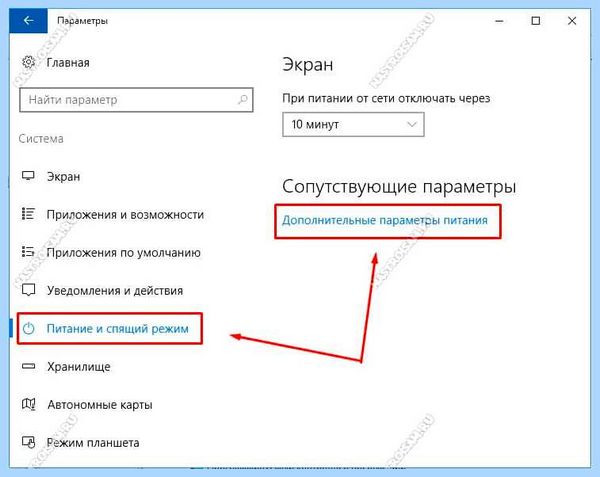Select the Экран monitor icon
The width and height of the screenshot is (600, 477).
coord(28,176)
